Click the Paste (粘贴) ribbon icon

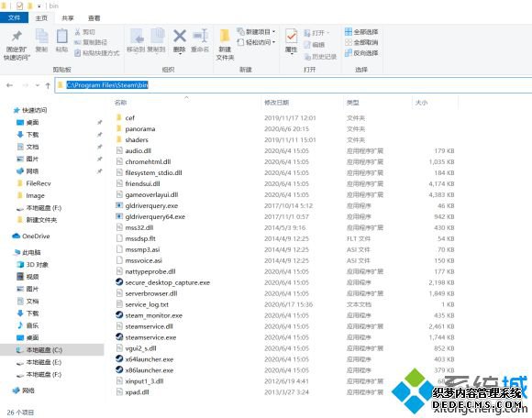click(61, 37)
